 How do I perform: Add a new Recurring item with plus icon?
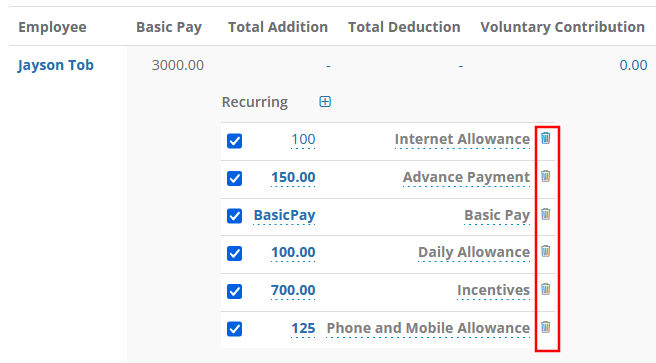tap(325, 102)
